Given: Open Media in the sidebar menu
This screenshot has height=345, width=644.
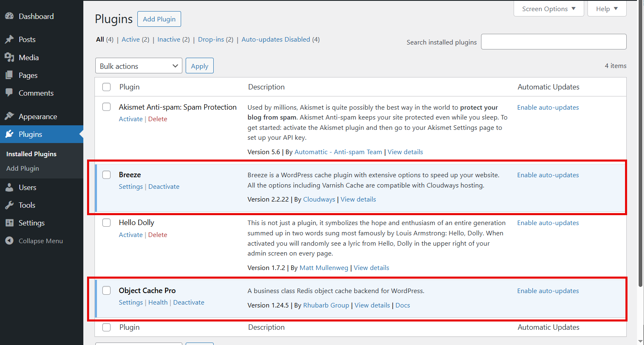Looking at the screenshot, I should [x=29, y=58].
